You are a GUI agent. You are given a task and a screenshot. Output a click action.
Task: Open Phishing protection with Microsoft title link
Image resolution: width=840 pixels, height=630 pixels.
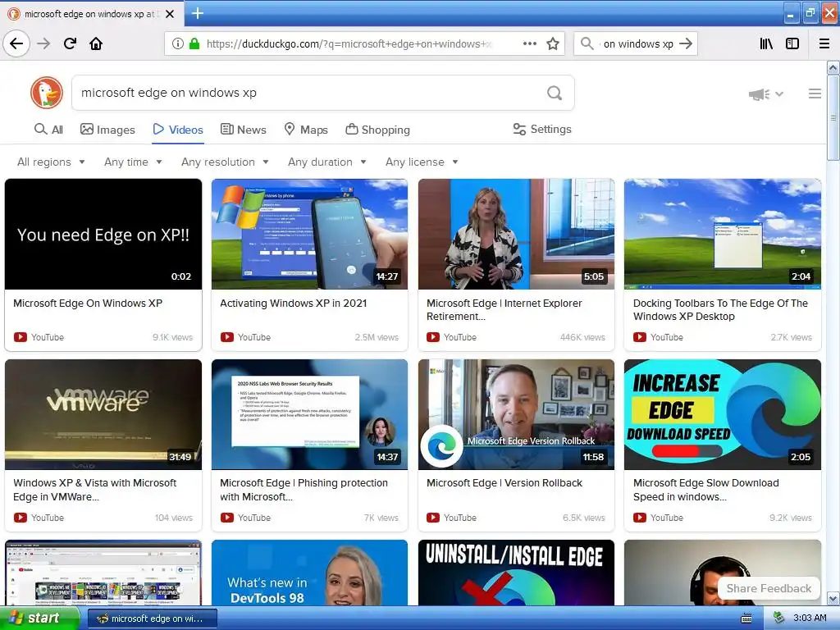point(304,490)
